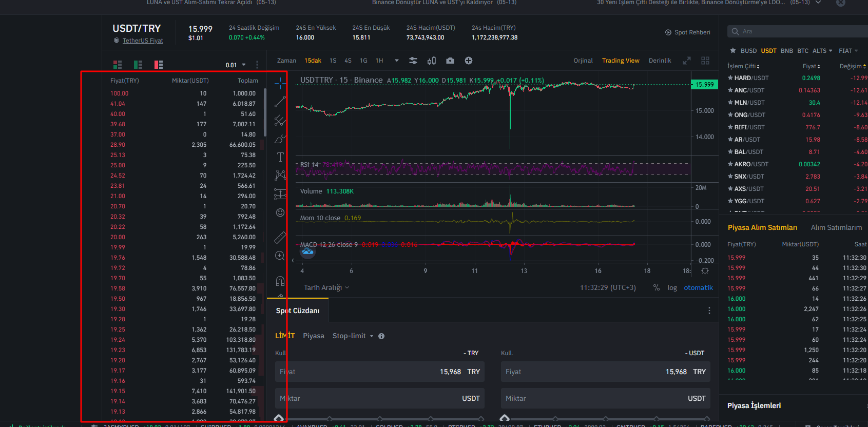Open the grid layout icon

pos(705,61)
